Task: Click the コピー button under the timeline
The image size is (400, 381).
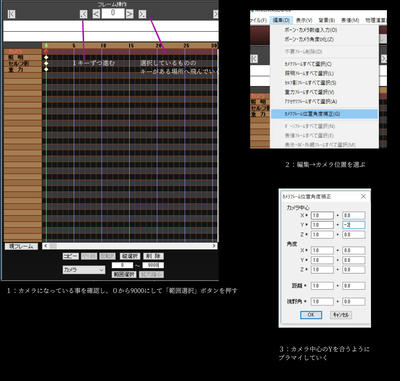Action: [x=71, y=256]
